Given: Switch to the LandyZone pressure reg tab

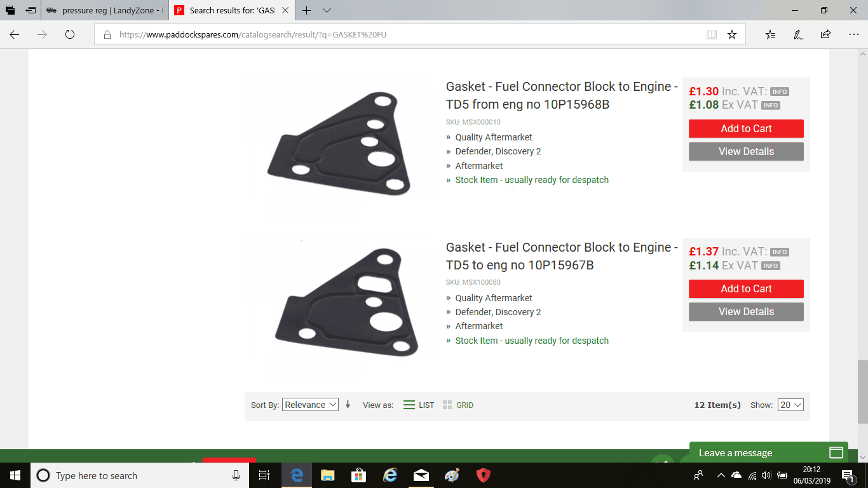Looking at the screenshot, I should pyautogui.click(x=105, y=10).
